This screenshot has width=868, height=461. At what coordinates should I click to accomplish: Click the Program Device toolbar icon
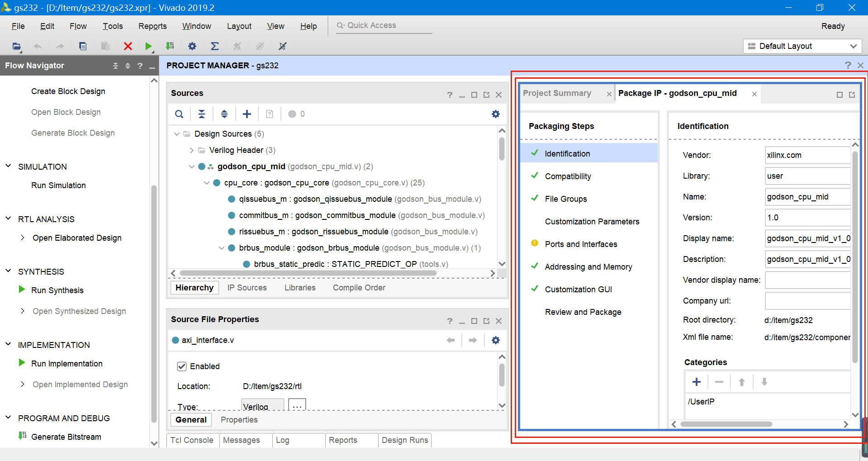[170, 46]
